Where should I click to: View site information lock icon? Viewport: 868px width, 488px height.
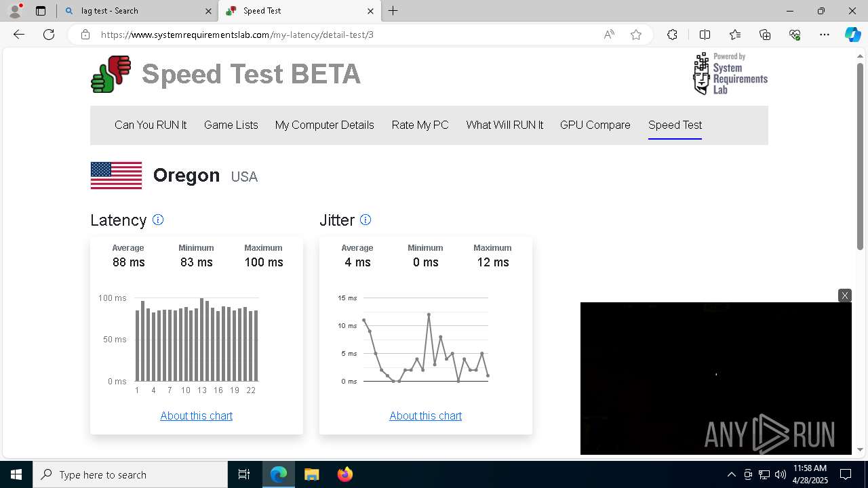pos(85,35)
